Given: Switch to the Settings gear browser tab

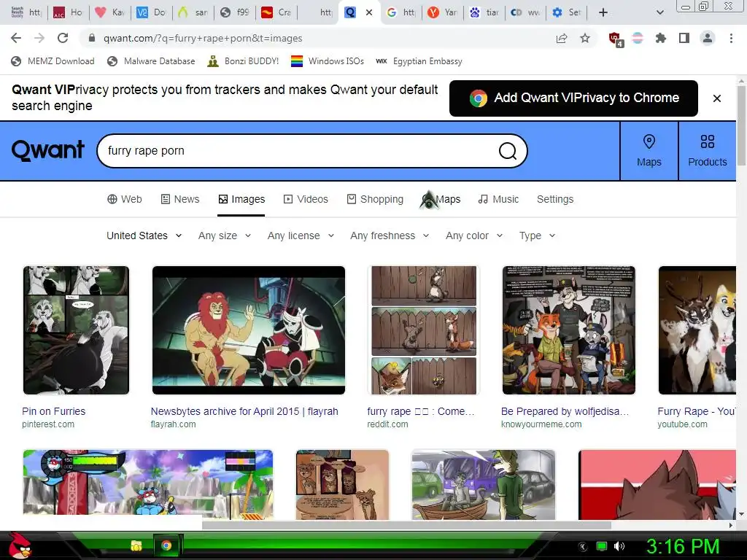Looking at the screenshot, I should click(566, 12).
